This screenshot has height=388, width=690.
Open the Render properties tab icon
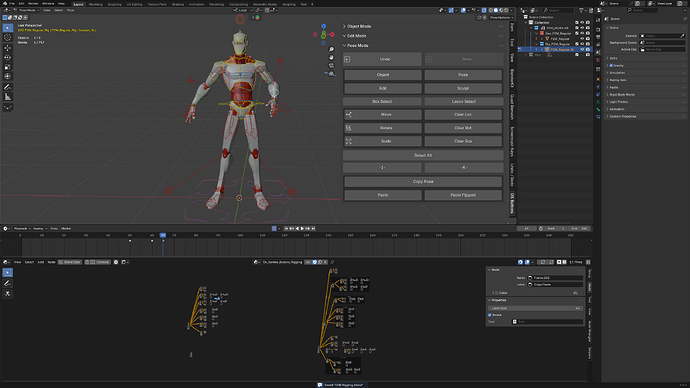pyautogui.click(x=598, y=29)
